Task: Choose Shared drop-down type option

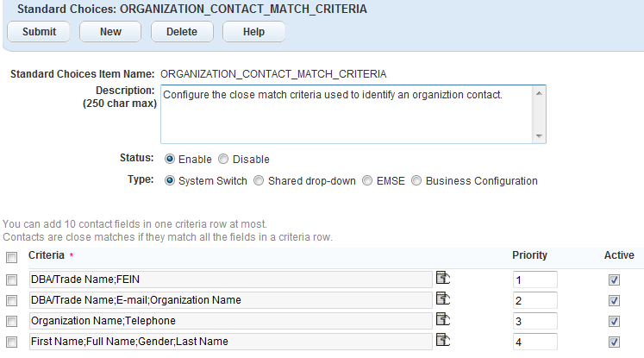Action: 259,181
